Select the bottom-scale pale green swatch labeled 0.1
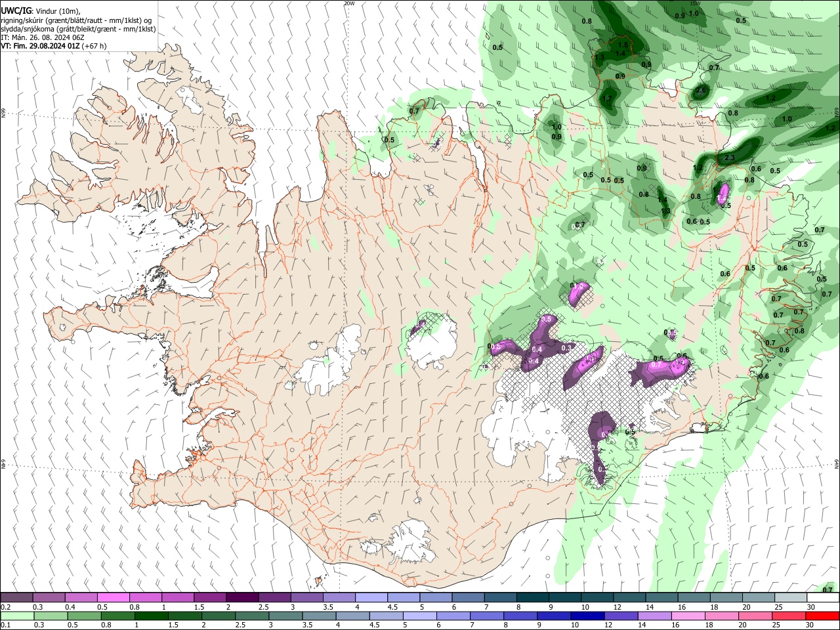Screen dimensions: 840x630 point(17,616)
